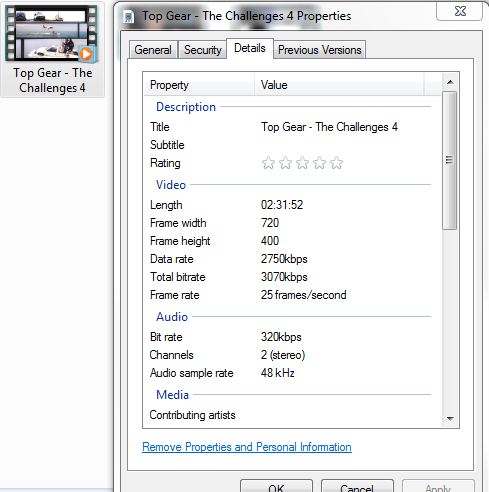489x492 pixels.
Task: Dismiss the dialog with the Cancel button
Action: pyautogui.click(x=357, y=487)
